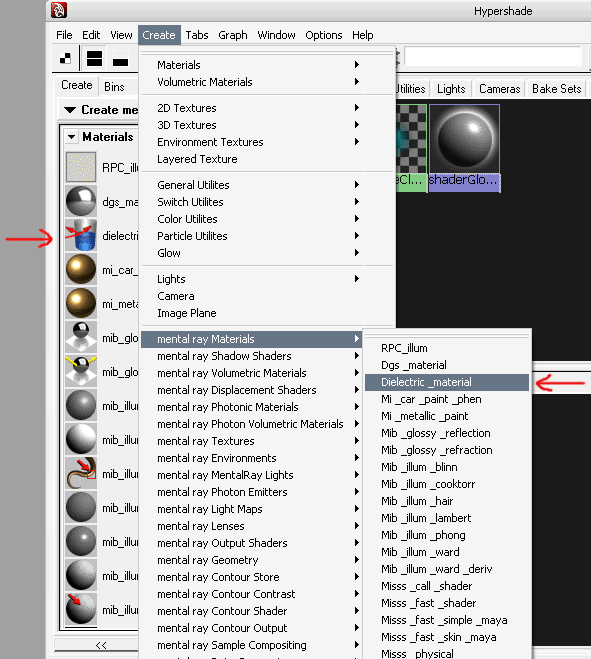Click the << collapse panel button

pos(100,645)
